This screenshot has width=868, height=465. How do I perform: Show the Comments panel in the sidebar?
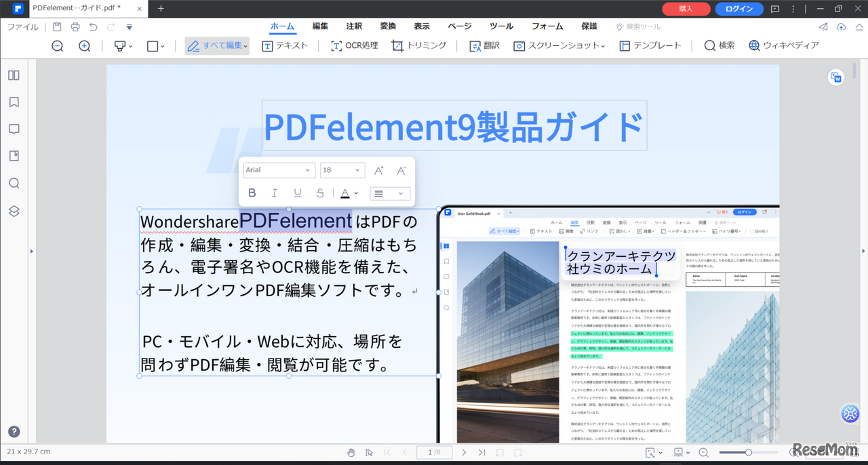(14, 129)
